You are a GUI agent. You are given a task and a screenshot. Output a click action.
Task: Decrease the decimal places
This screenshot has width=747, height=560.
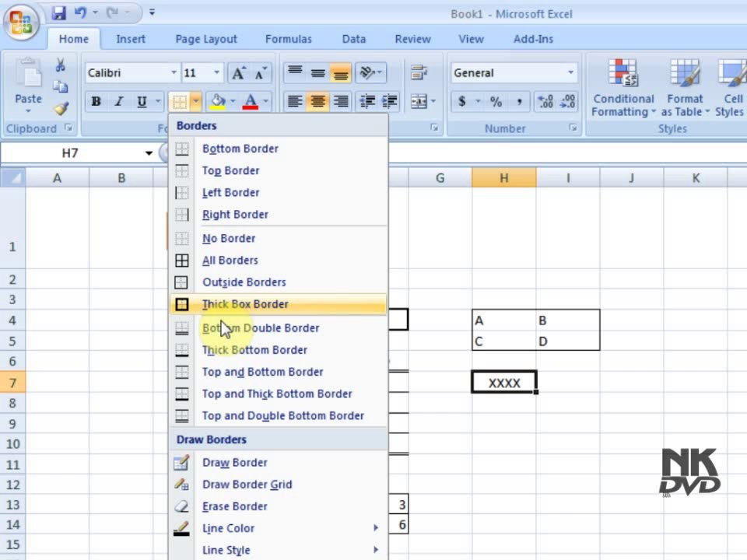tap(567, 101)
